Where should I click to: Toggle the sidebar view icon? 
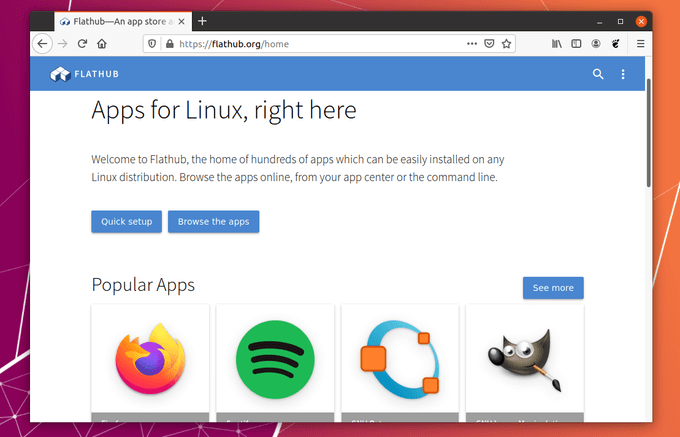(x=576, y=44)
